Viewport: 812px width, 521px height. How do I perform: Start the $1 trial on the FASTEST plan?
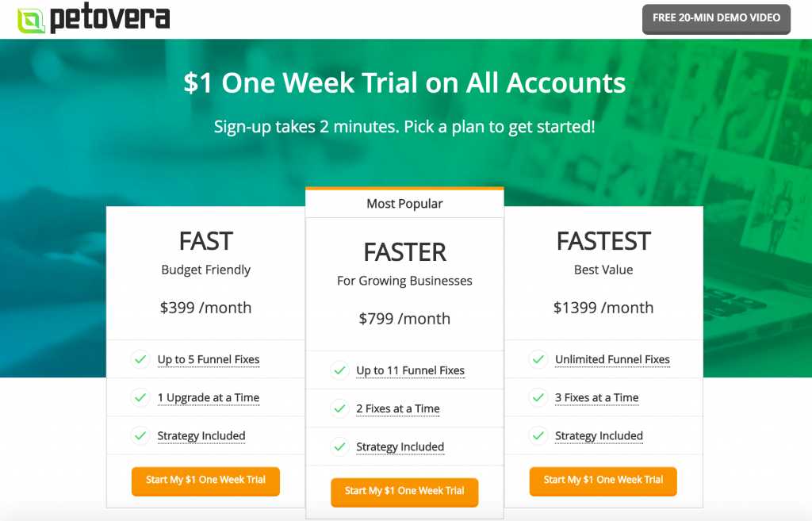[603, 481]
